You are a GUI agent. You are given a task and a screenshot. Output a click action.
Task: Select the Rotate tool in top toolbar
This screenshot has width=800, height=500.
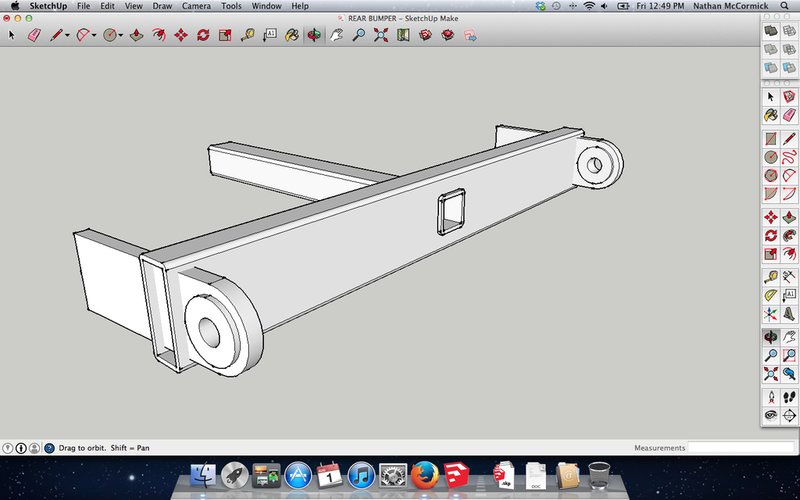coord(203,35)
